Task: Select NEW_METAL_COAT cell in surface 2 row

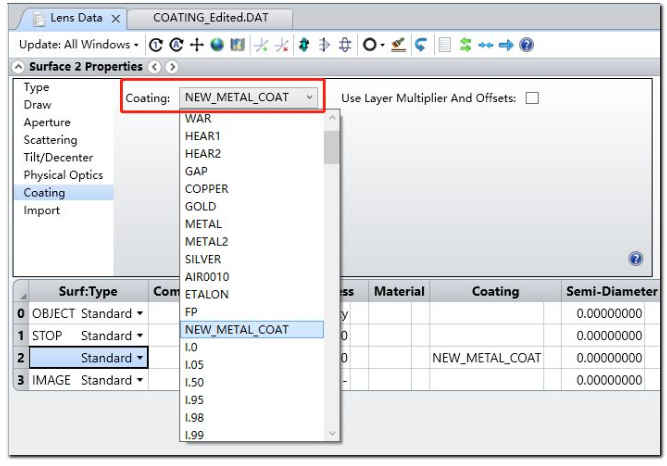Action: click(487, 358)
